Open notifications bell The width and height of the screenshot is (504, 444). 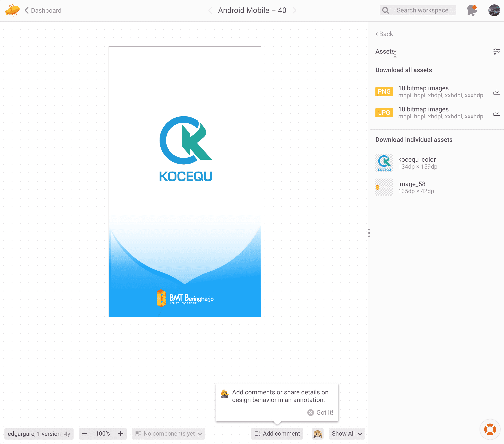[472, 10]
